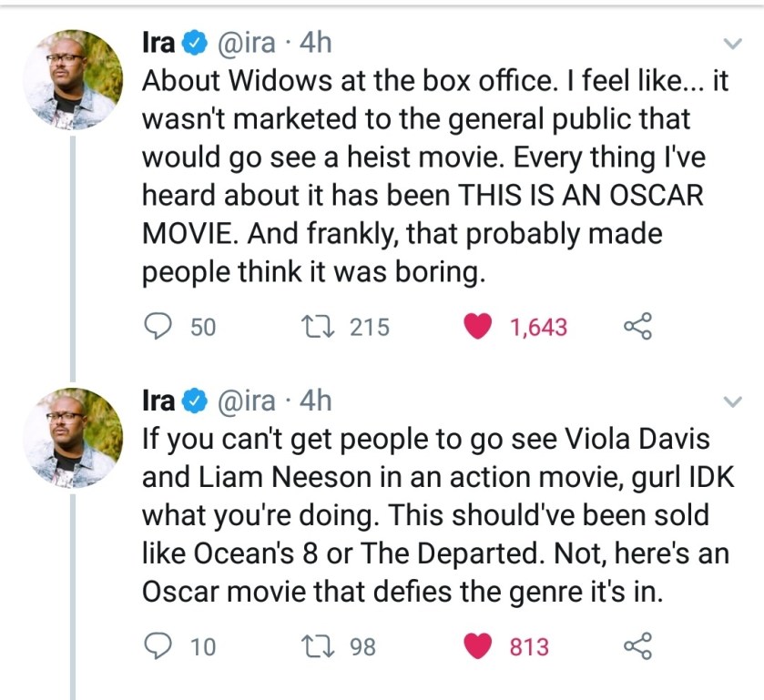The height and width of the screenshot is (700, 764).
Task: Share the Viola Davis tweet
Action: (638, 647)
